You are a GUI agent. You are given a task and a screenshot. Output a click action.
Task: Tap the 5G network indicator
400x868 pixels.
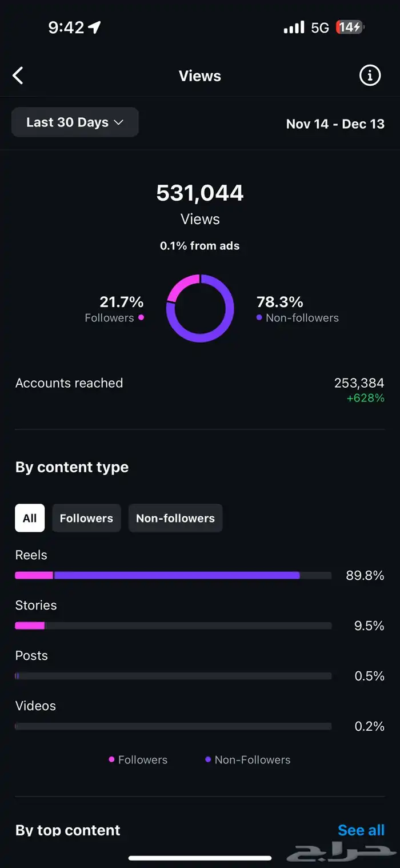point(320,27)
